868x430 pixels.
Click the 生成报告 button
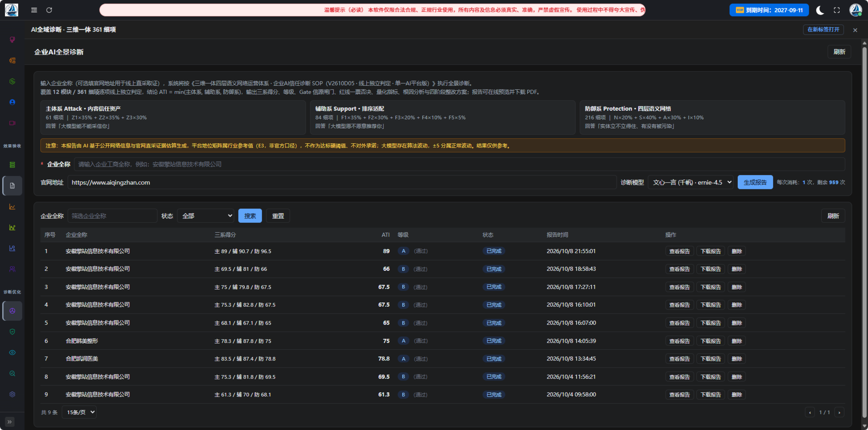point(755,182)
